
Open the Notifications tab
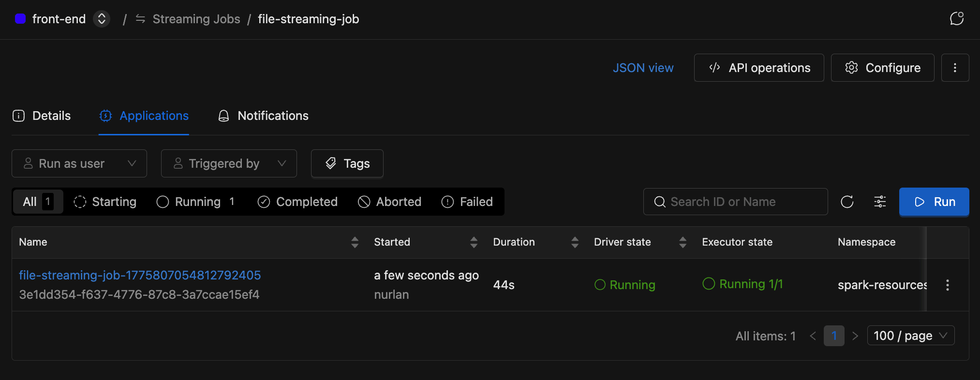pyautogui.click(x=264, y=116)
